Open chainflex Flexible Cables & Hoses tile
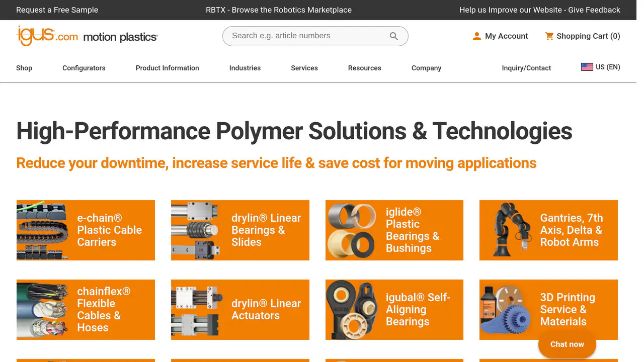The image size is (644, 362). coord(86,310)
